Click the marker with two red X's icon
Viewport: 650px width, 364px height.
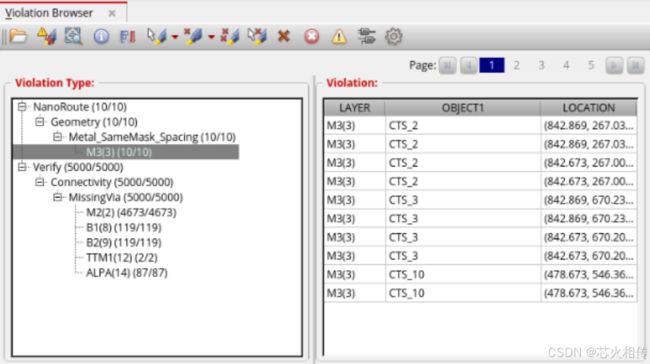[230, 36]
